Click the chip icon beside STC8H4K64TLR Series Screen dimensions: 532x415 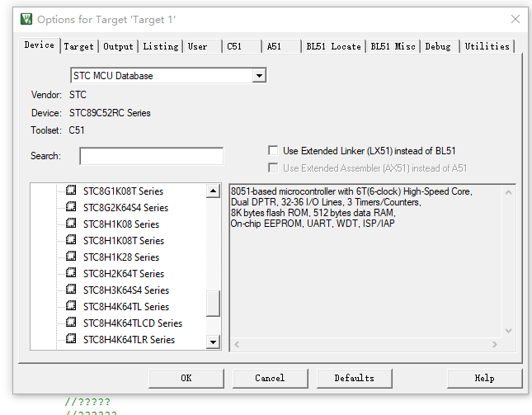point(71,339)
